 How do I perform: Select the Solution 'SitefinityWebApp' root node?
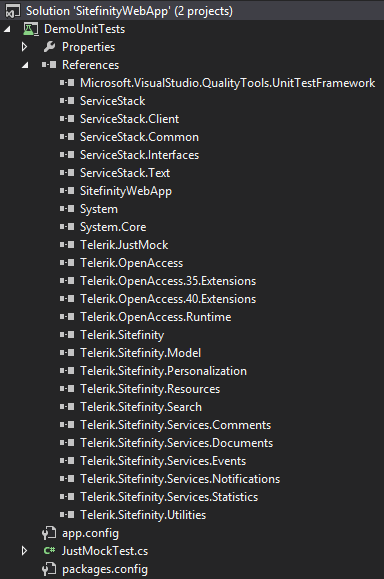pos(129,11)
